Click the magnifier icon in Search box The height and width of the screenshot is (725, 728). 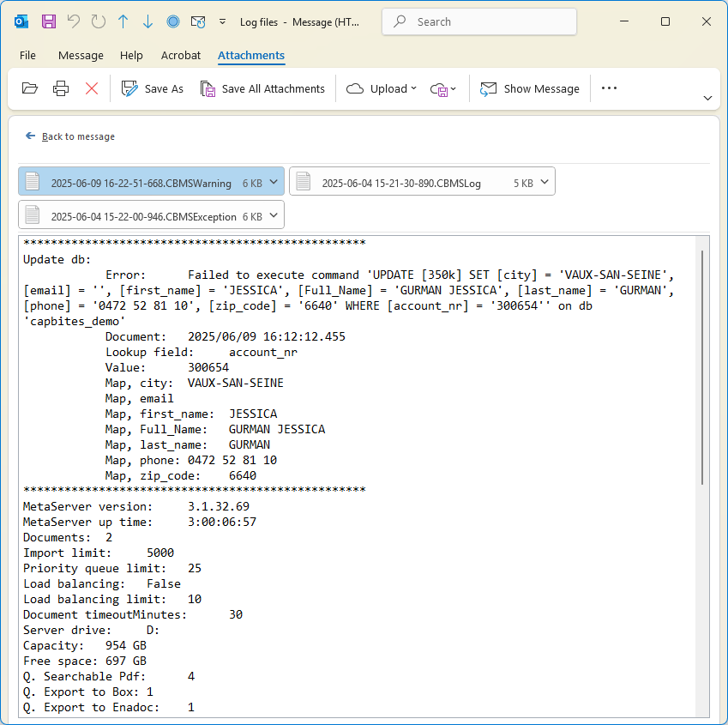400,21
